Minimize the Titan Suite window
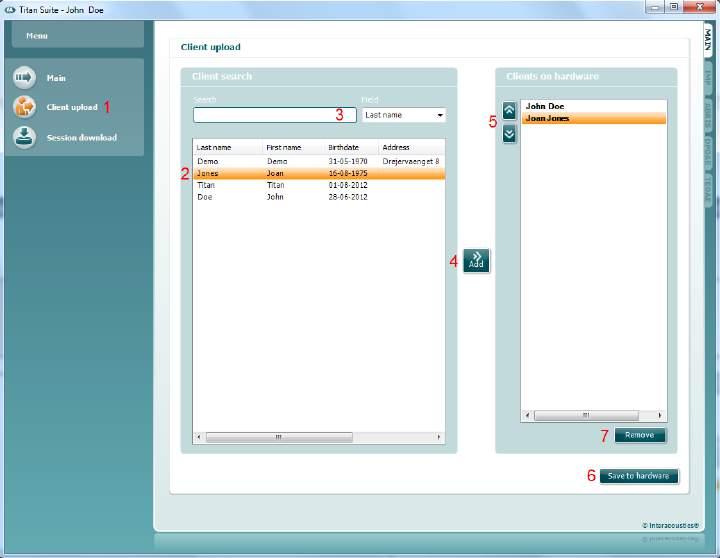The height and width of the screenshot is (558, 720). [x=655, y=7]
